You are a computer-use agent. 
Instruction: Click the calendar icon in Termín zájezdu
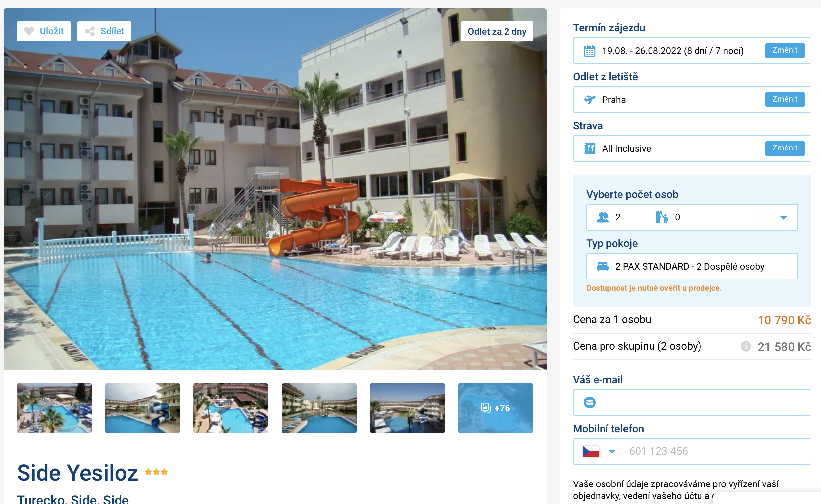[x=589, y=51]
